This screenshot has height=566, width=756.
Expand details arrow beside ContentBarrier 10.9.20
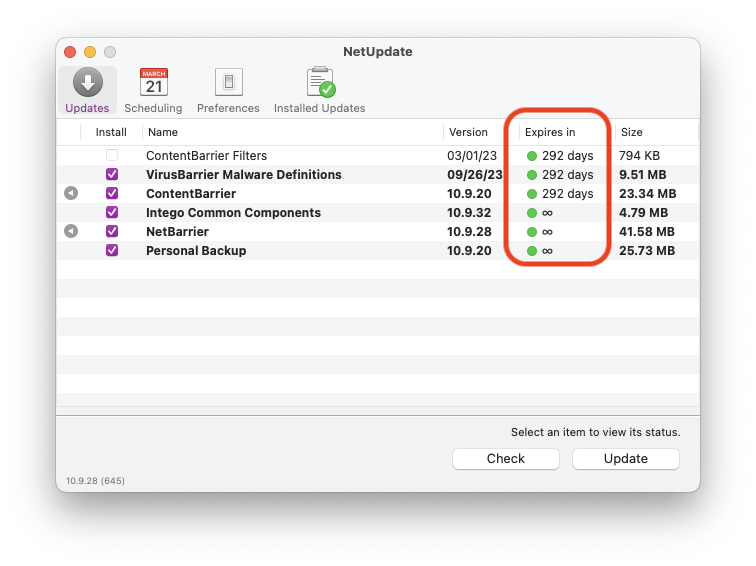click(x=71, y=193)
